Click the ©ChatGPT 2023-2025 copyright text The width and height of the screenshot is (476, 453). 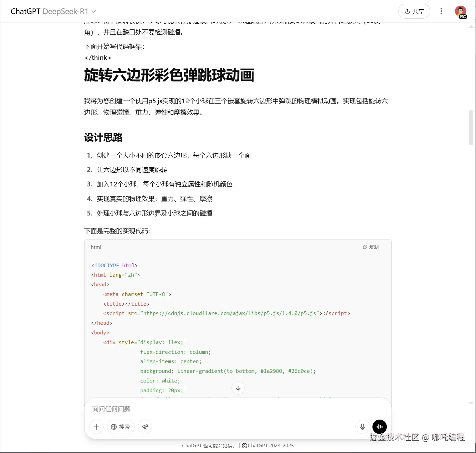coord(268,446)
